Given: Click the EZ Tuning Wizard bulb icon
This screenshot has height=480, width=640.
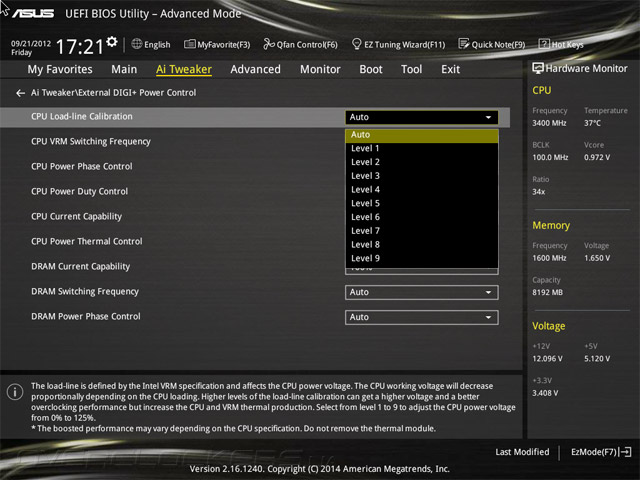Looking at the screenshot, I should 356,44.
